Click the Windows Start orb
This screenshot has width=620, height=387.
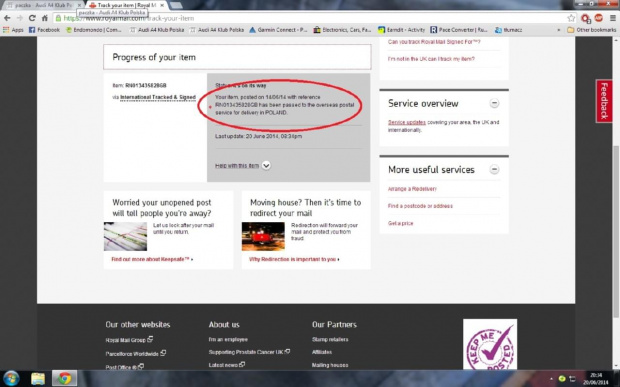(x=11, y=379)
